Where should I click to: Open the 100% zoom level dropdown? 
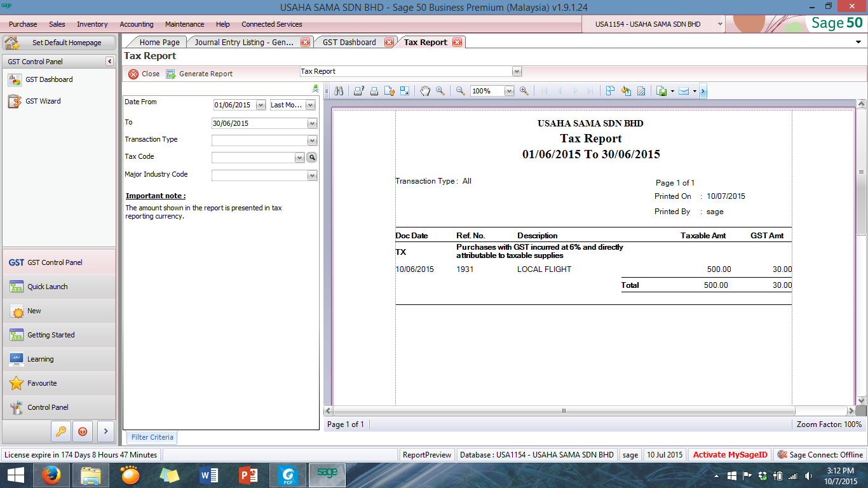pyautogui.click(x=509, y=91)
